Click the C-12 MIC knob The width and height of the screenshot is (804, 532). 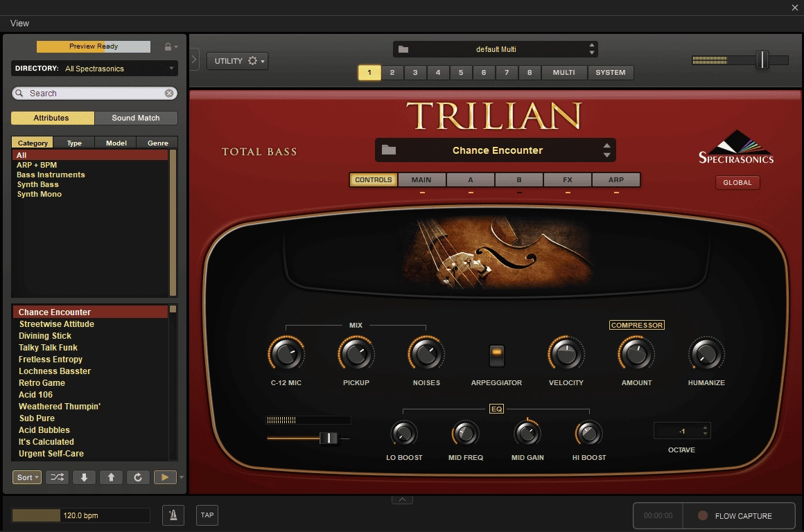pos(286,354)
